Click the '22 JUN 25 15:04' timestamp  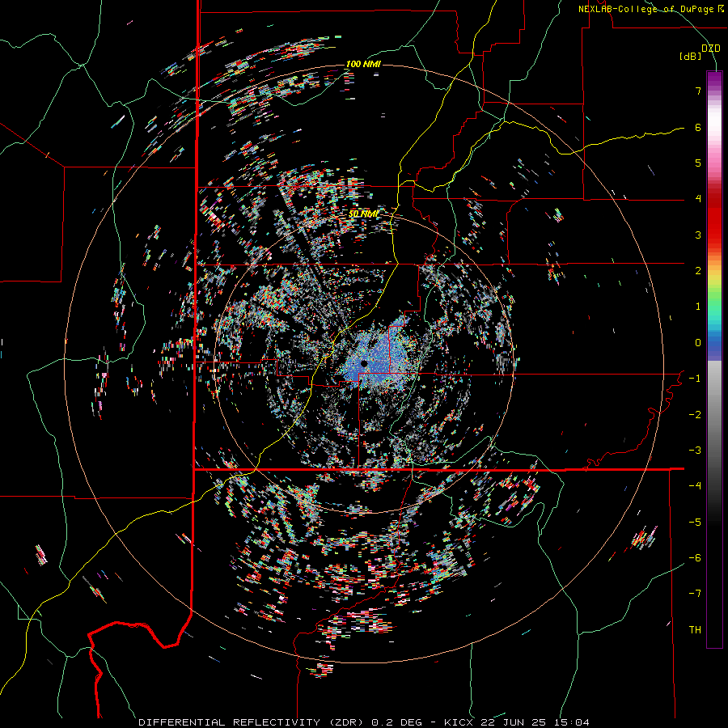(534, 722)
